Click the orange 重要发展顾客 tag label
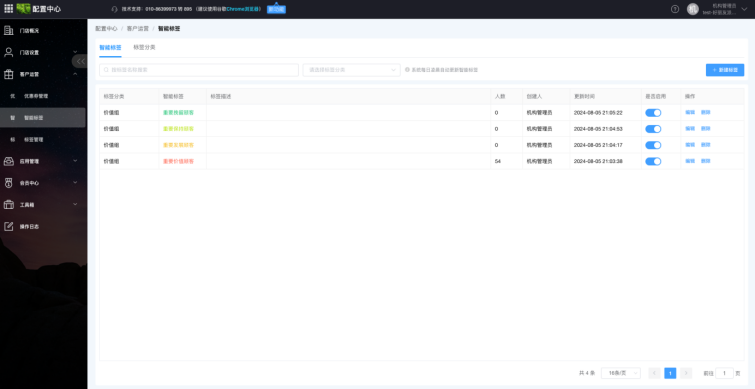Image resolution: width=755 pixels, height=389 pixels. [x=178, y=145]
